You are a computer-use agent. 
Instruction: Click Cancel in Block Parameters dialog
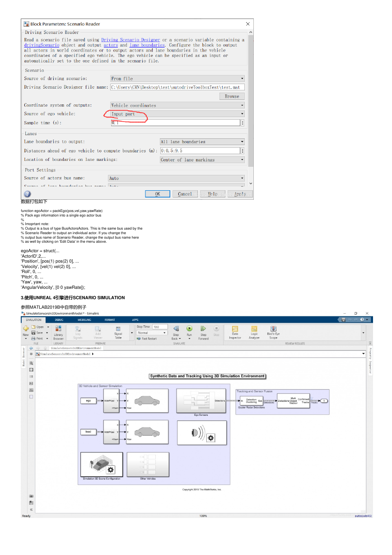[185, 194]
